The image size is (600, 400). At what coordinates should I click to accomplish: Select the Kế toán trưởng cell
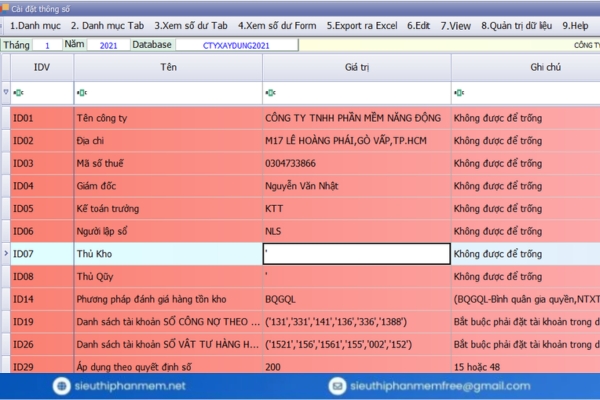[x=168, y=208]
